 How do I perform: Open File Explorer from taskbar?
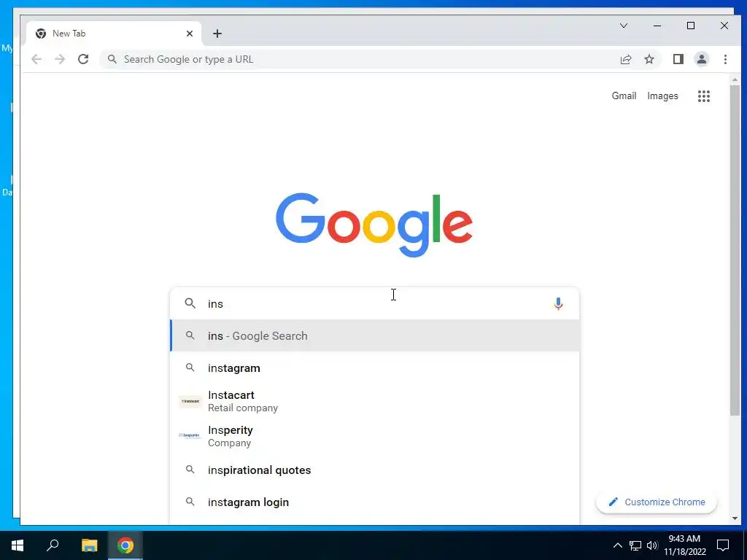tap(89, 545)
